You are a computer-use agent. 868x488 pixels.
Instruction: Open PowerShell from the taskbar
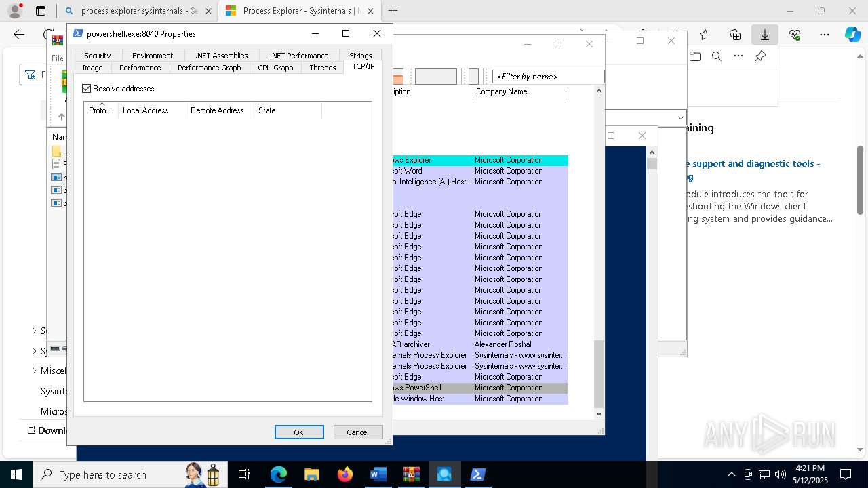coord(477,474)
